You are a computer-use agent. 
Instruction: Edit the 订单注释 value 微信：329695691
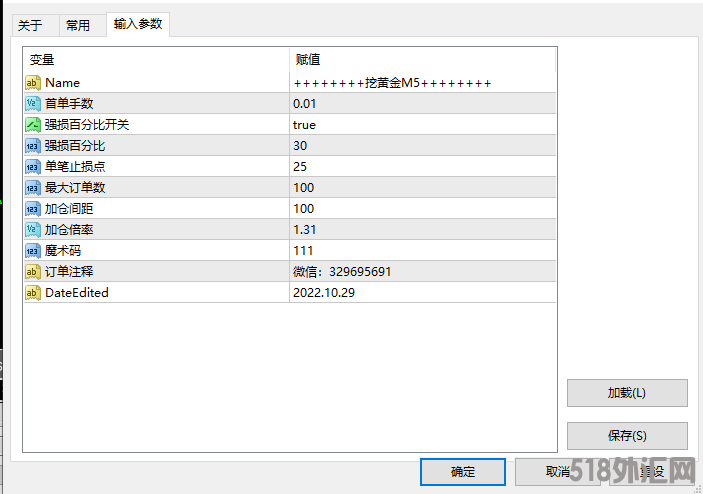tap(423, 272)
